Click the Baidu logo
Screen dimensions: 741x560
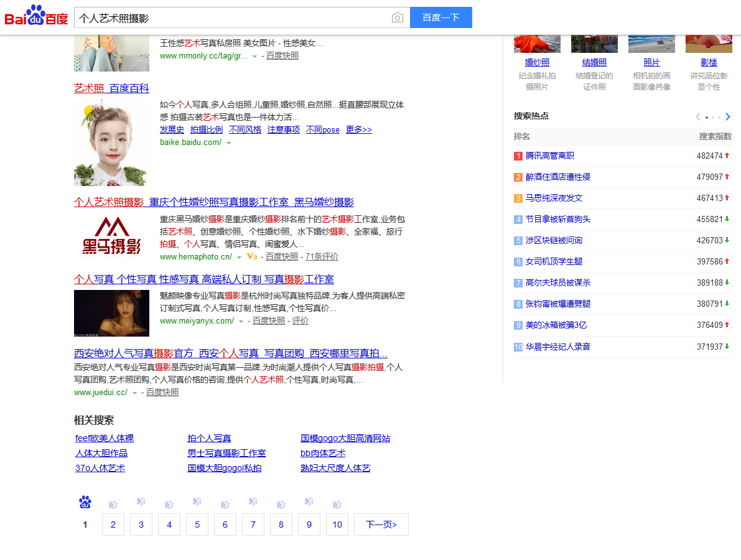click(x=36, y=16)
